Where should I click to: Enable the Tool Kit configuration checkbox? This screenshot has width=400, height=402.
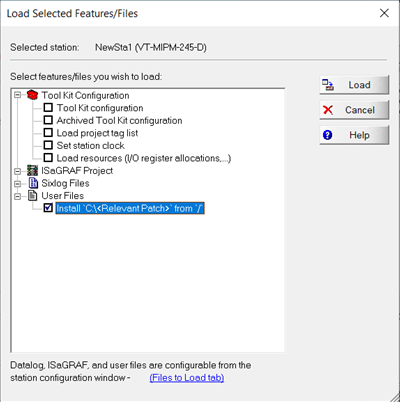[x=48, y=108]
